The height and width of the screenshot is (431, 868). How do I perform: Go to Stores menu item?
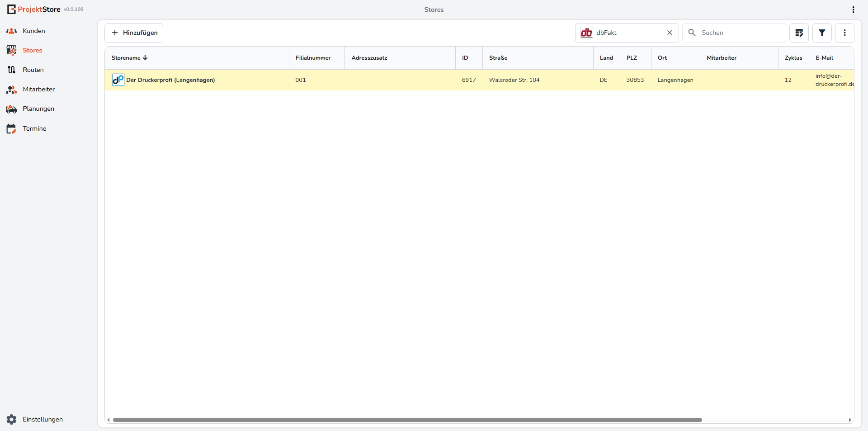(x=33, y=50)
